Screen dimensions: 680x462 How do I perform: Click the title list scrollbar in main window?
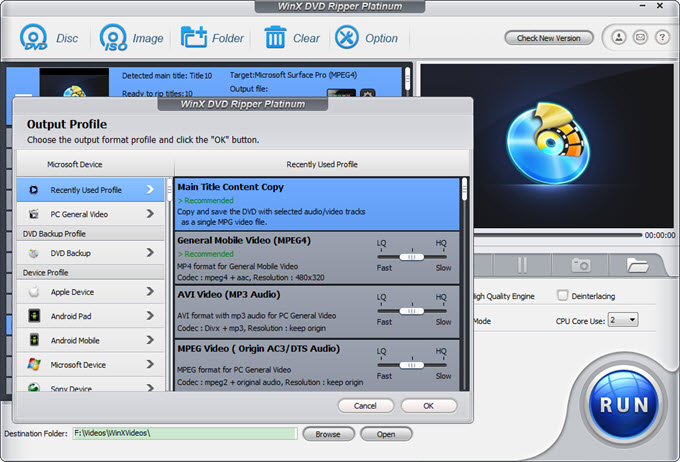click(407, 80)
